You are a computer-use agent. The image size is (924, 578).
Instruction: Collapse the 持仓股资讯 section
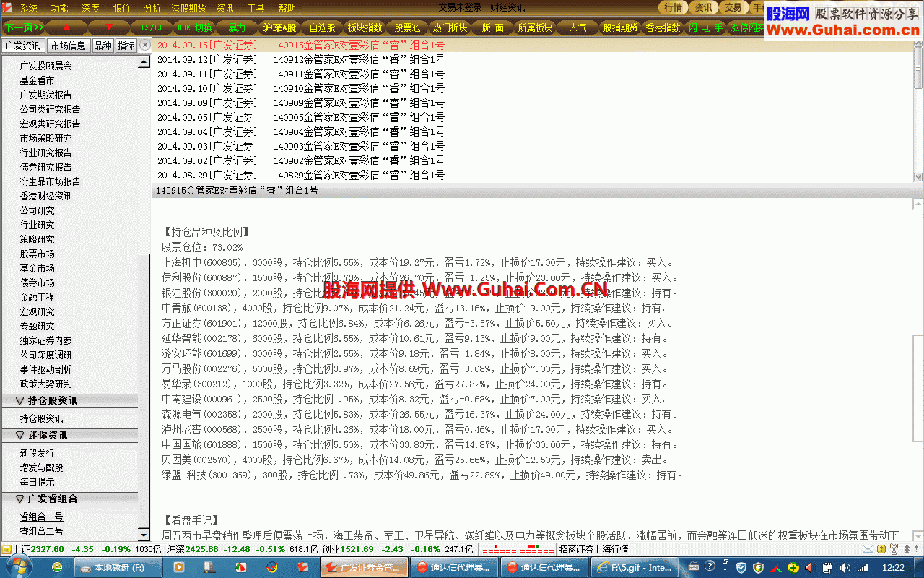tap(69, 400)
